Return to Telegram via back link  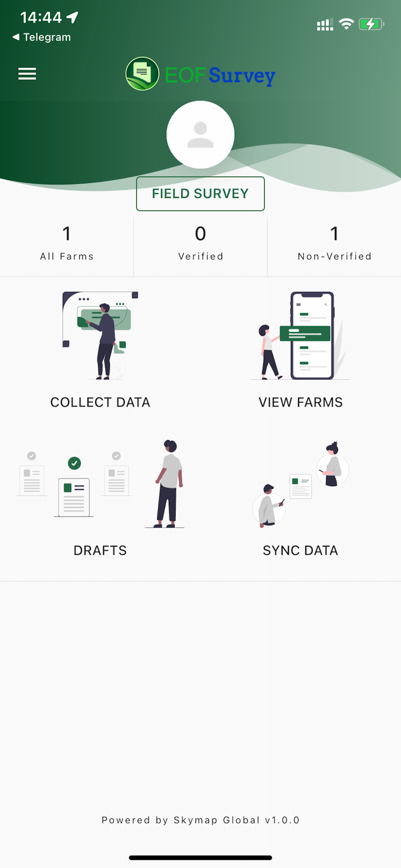tap(42, 37)
